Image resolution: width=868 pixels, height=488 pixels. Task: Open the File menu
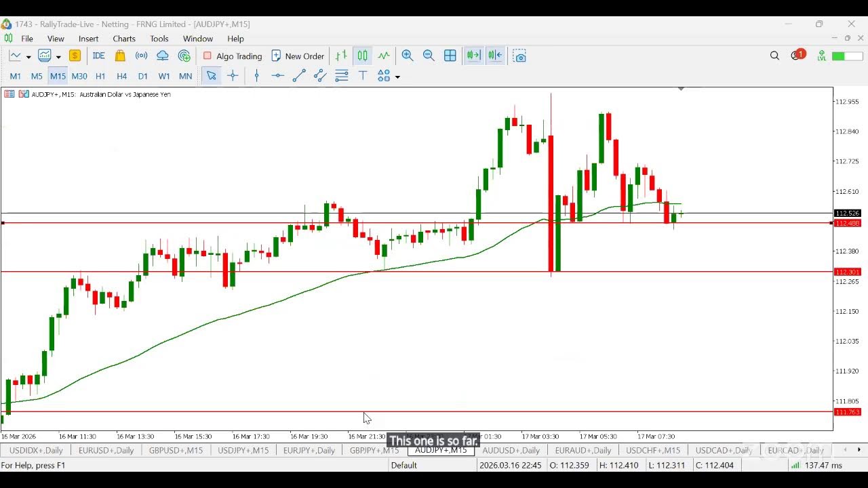tap(27, 39)
